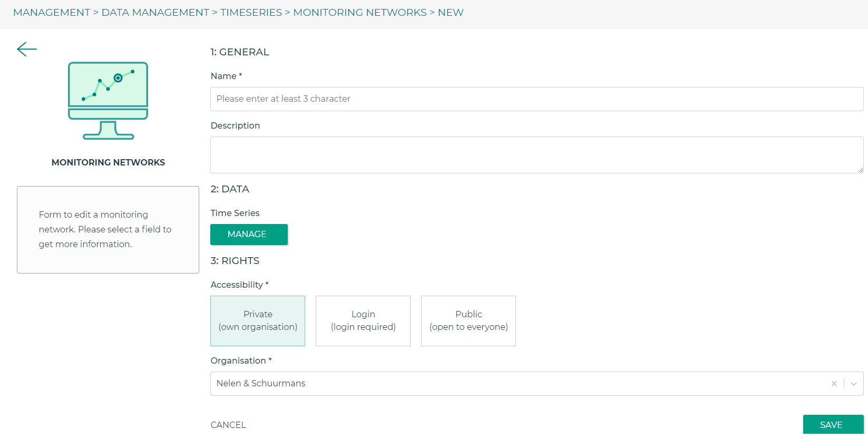Click the form help information box text

point(105,229)
